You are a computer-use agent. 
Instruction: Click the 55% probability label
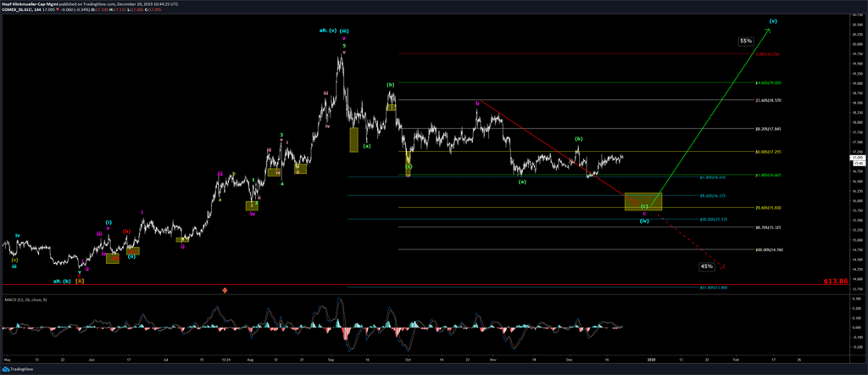click(x=745, y=41)
